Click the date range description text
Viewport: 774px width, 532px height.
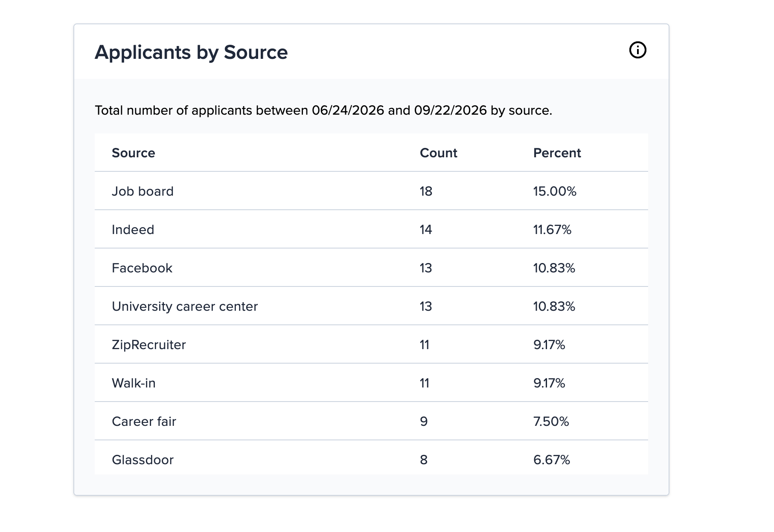[323, 110]
